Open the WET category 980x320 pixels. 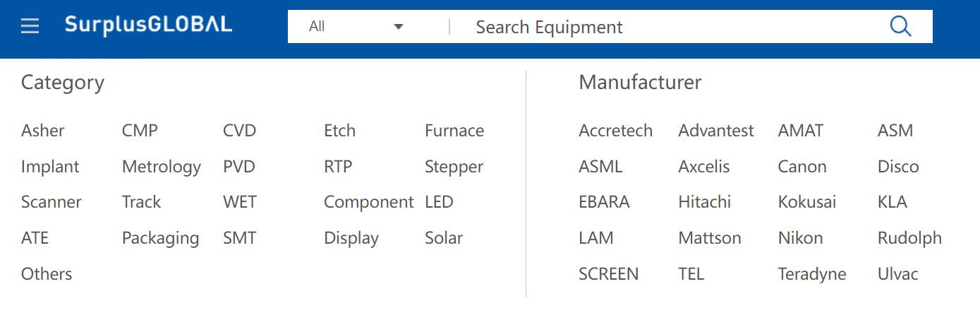240,202
